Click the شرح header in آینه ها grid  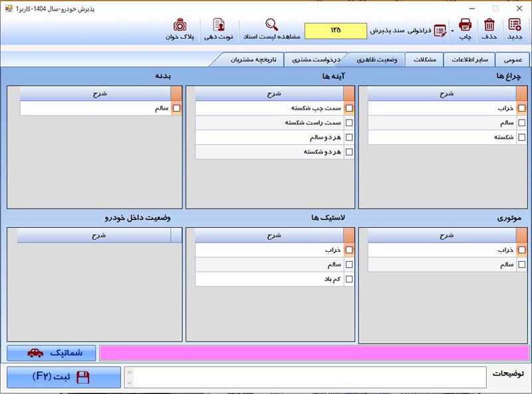tap(269, 94)
